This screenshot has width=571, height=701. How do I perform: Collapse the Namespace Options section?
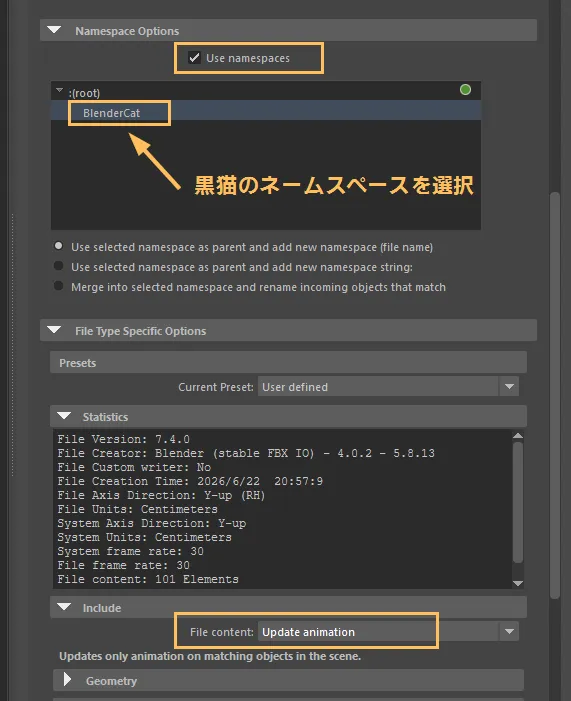[55, 30]
